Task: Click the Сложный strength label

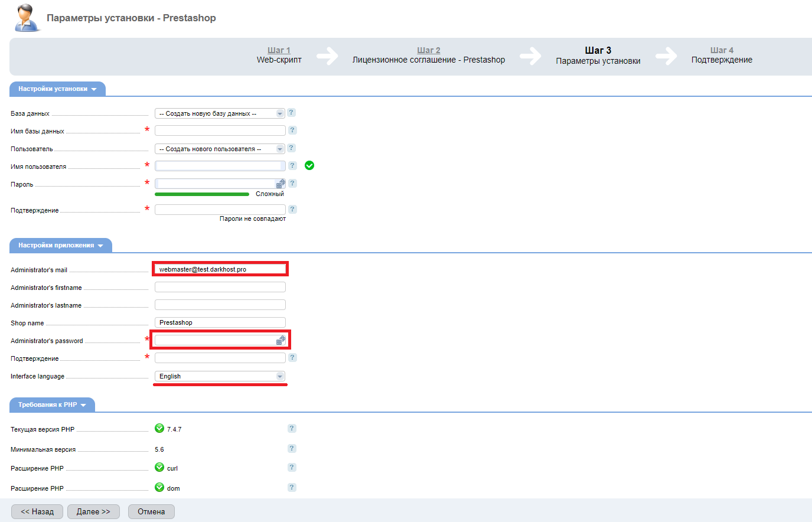Action: 270,194
